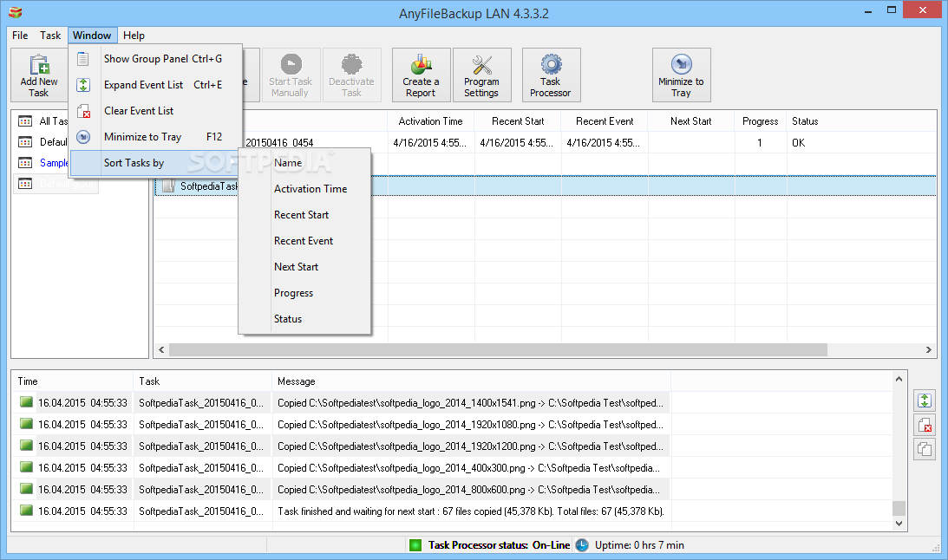948x560 pixels.
Task: Click the Start Task Manually toolbar button
Action: pos(291,75)
